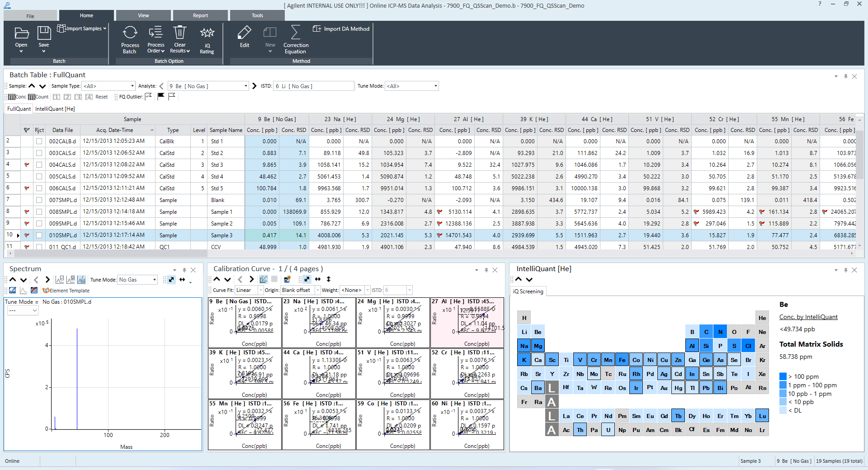Screen dimensions: 868x470
Task: Open a batch with the Open icon
Action: pyautogui.click(x=21, y=33)
